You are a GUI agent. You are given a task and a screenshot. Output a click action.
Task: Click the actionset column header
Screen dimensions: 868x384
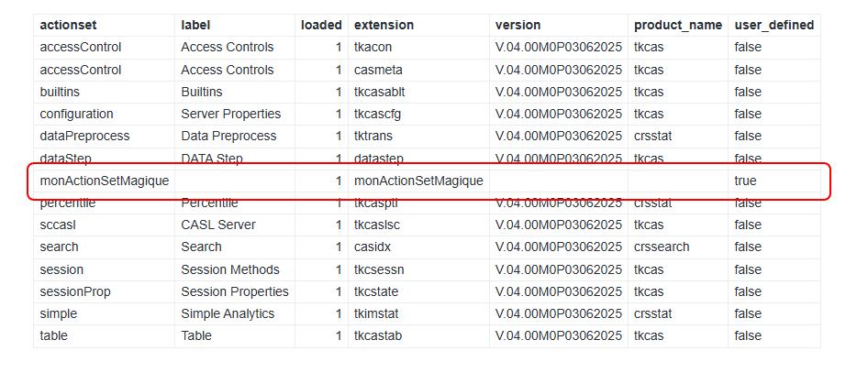coord(70,25)
